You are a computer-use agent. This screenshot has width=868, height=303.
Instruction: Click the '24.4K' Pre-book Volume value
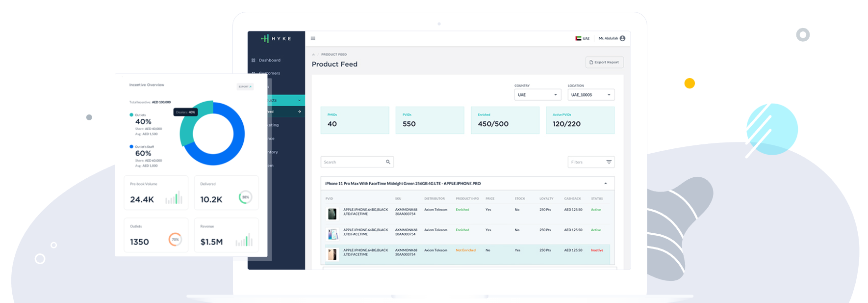pos(142,199)
